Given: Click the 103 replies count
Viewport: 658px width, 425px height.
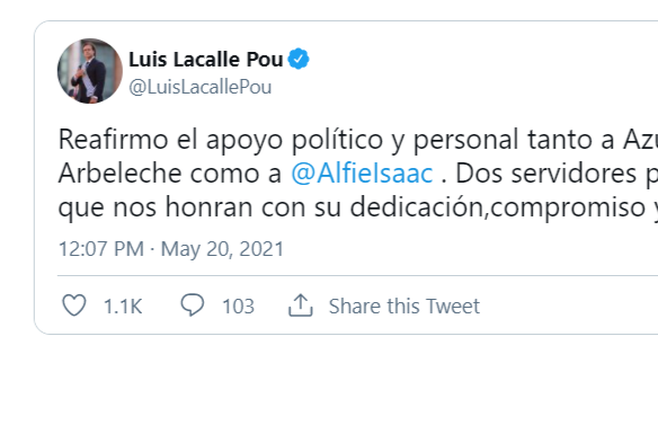Looking at the screenshot, I should point(238,306).
